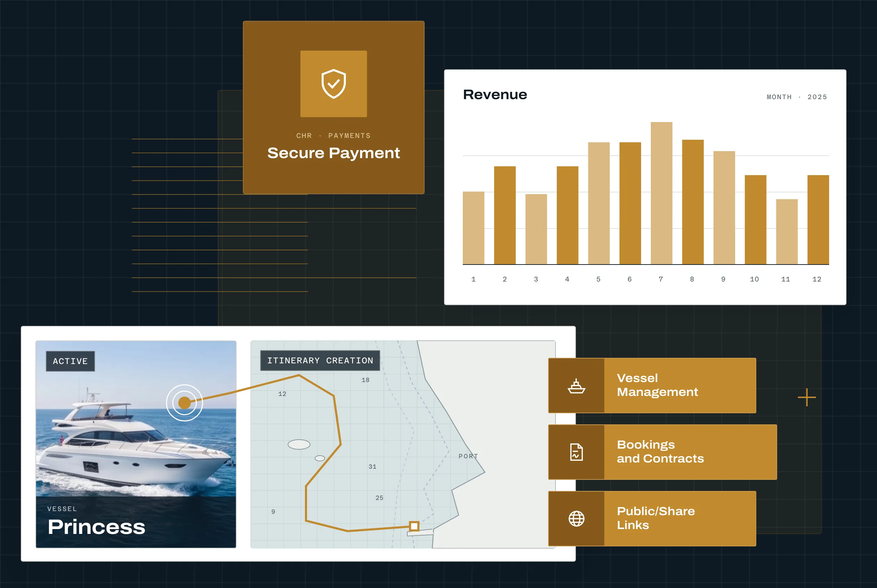877x588 pixels.
Task: Open Vessel Management
Action: point(652,386)
